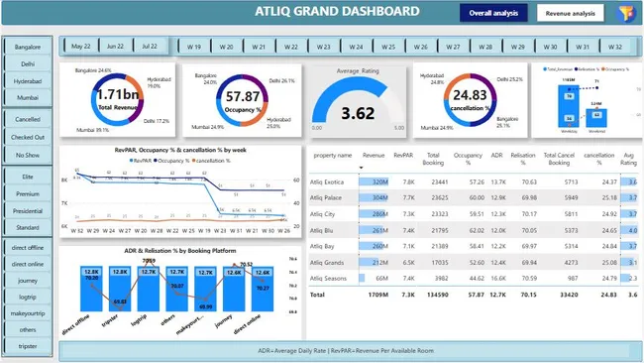Viewport: 644px width, 363px height.
Task: Filter by others booking platform
Action: pyautogui.click(x=28, y=329)
